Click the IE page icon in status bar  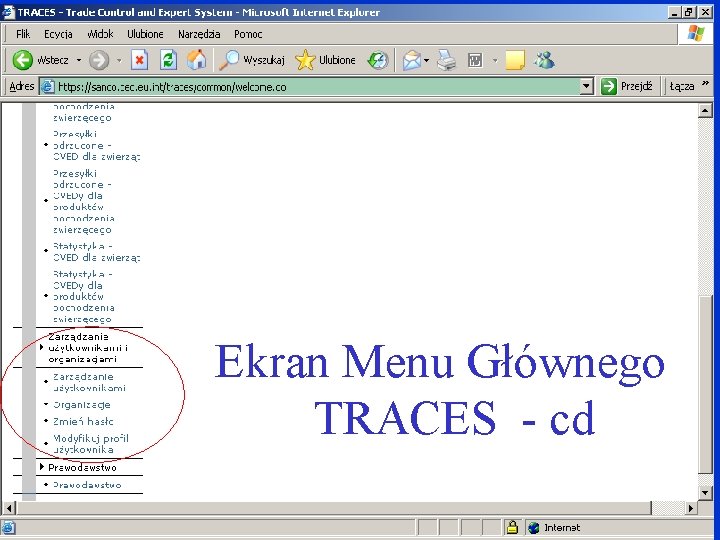click(9, 528)
